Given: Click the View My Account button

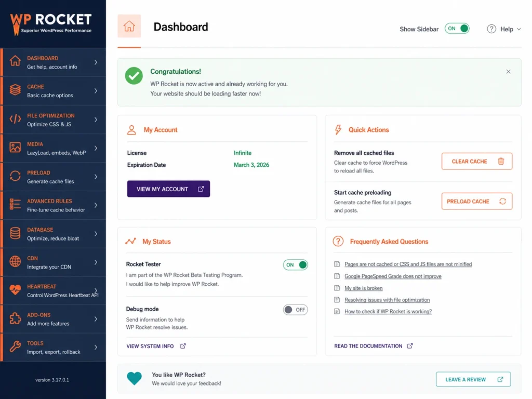Looking at the screenshot, I should pos(168,189).
